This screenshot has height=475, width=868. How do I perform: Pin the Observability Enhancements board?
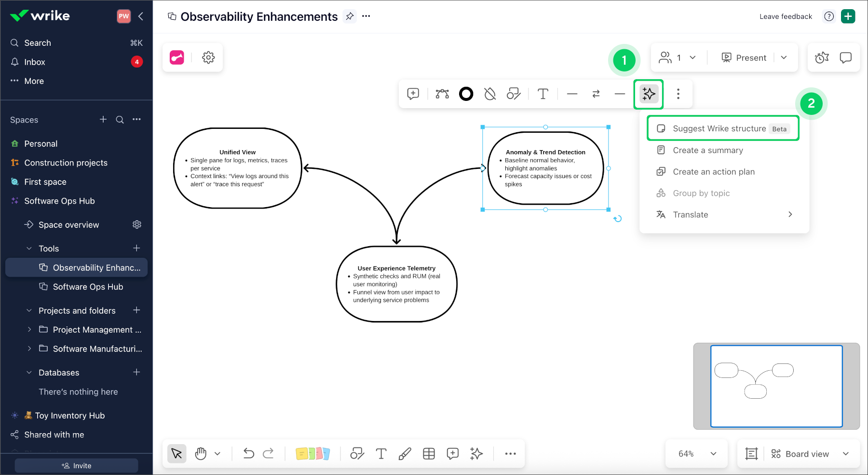350,16
